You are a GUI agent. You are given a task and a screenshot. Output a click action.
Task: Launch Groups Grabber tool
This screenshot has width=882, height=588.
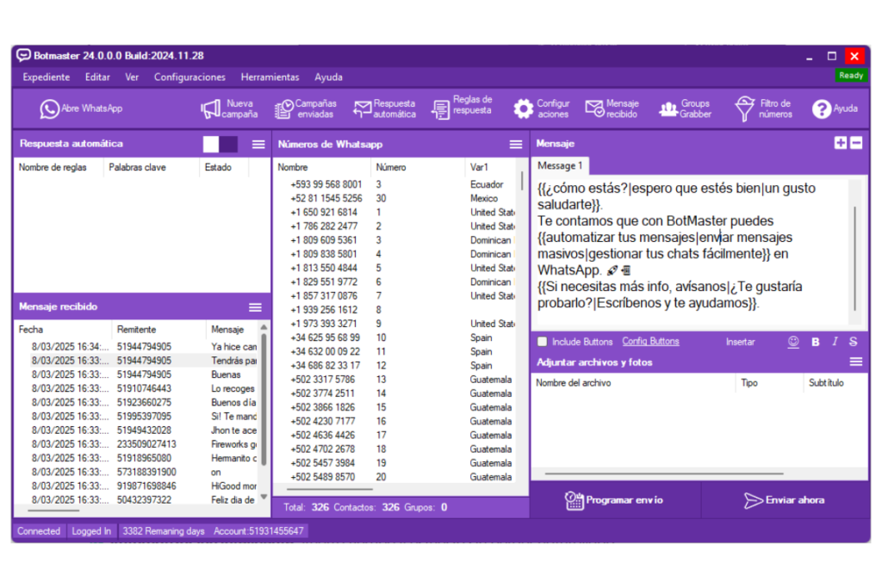tap(685, 108)
